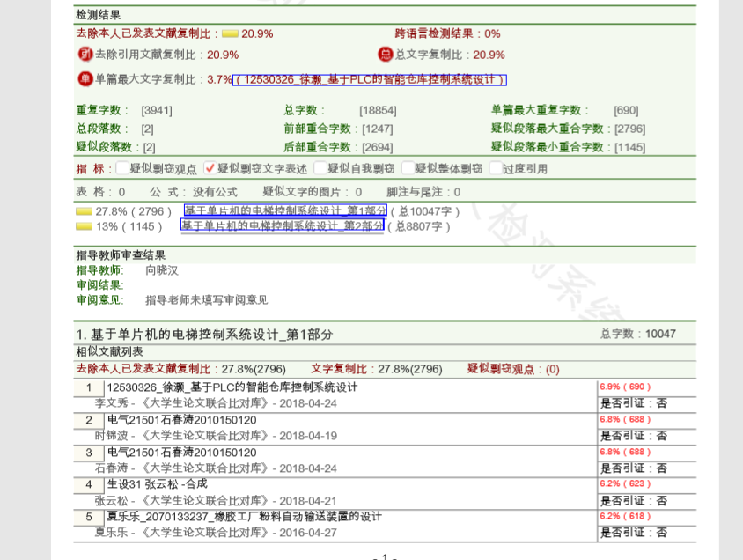The height and width of the screenshot is (560, 743).
Task: Click the red 总 total copy ratio icon
Action: 386,54
